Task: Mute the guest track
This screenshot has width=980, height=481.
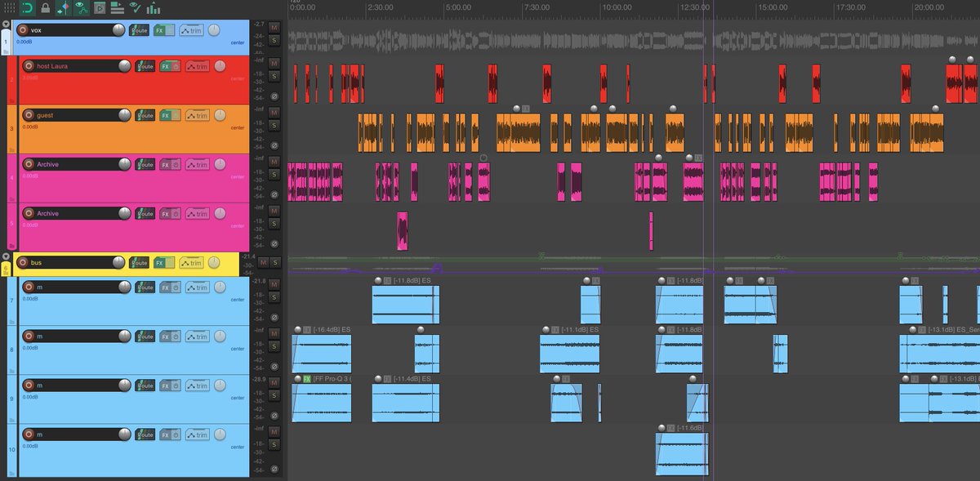Action: (274, 113)
